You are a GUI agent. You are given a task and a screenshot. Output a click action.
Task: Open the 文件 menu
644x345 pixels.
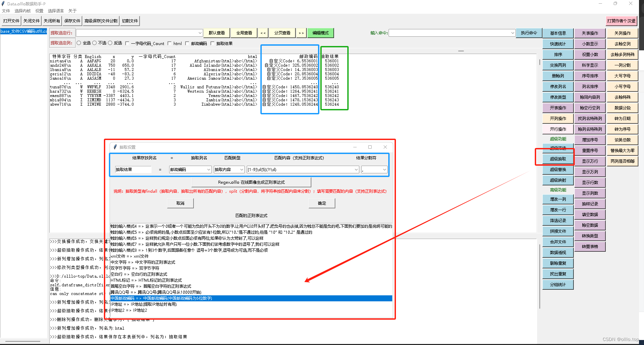pos(6,11)
